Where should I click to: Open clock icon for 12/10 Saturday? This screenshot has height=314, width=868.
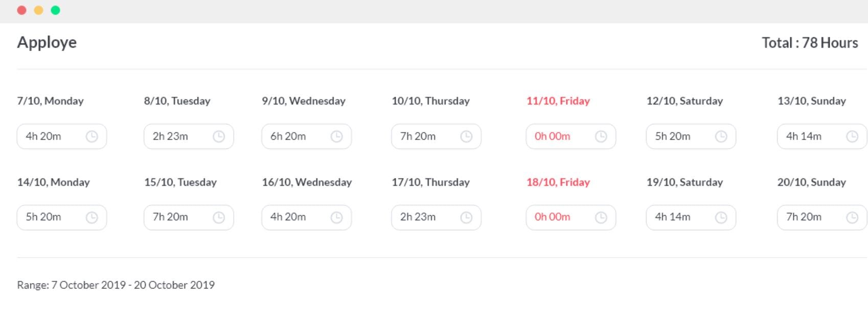click(x=721, y=137)
